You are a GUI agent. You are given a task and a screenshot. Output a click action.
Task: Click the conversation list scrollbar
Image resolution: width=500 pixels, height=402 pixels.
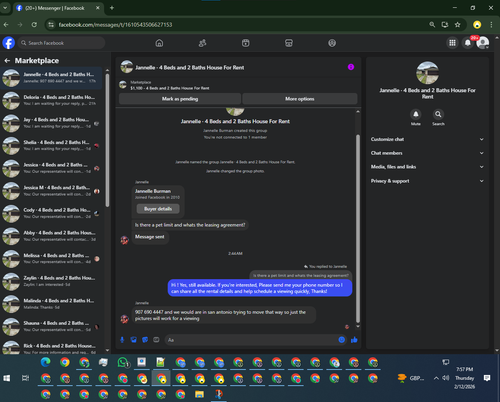click(x=107, y=140)
